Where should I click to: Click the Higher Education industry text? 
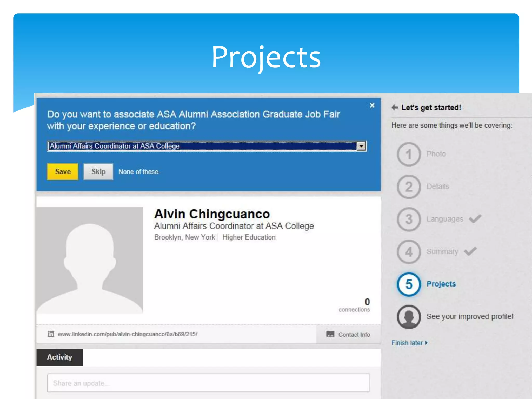click(x=249, y=237)
